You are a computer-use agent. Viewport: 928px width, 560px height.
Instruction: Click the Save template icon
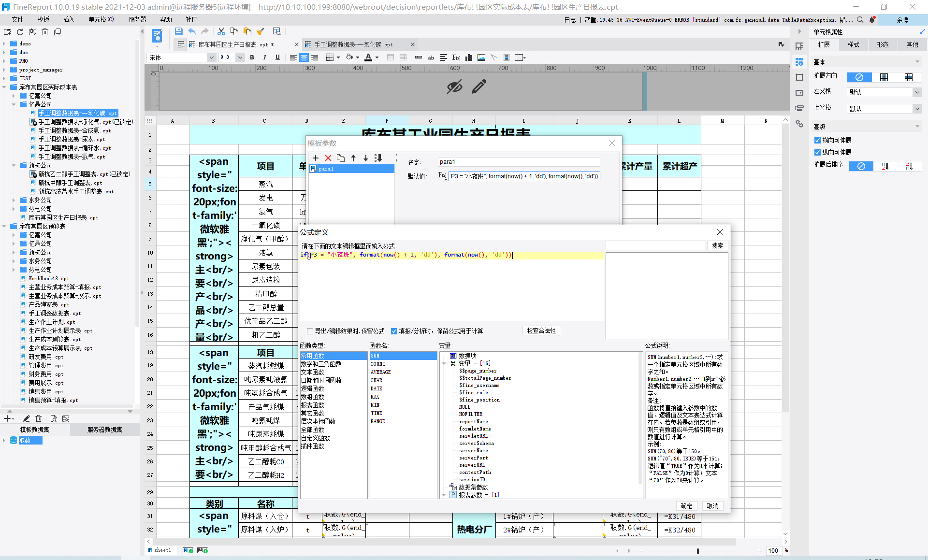(x=178, y=31)
